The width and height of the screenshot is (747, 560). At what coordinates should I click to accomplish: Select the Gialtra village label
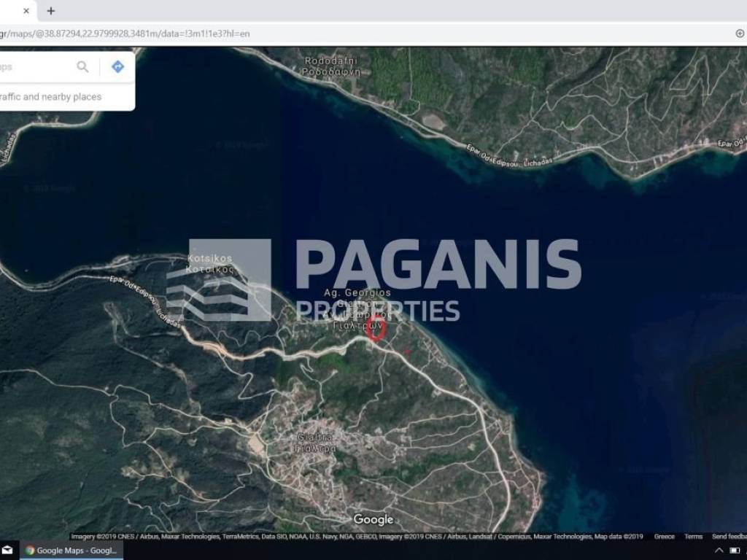coord(316,443)
